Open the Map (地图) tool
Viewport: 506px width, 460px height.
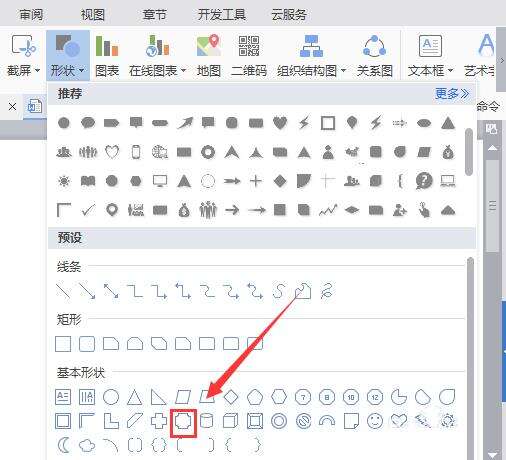click(x=209, y=56)
